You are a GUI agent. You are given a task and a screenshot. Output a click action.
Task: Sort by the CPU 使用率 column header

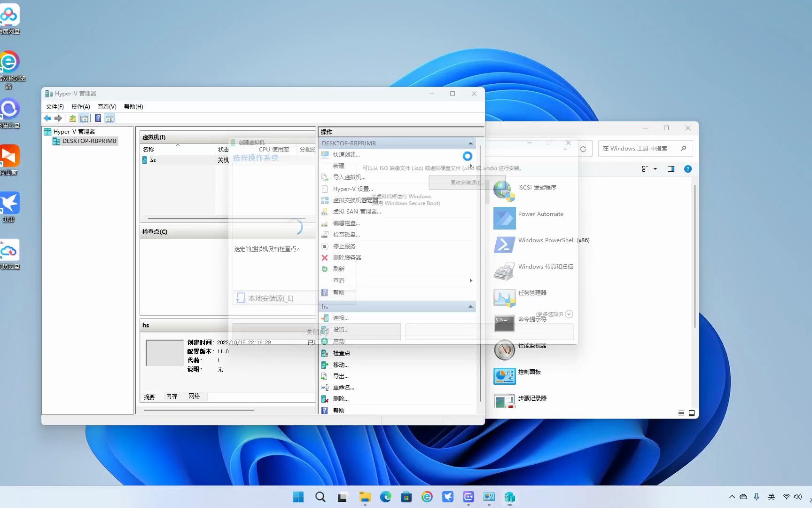[x=274, y=150]
